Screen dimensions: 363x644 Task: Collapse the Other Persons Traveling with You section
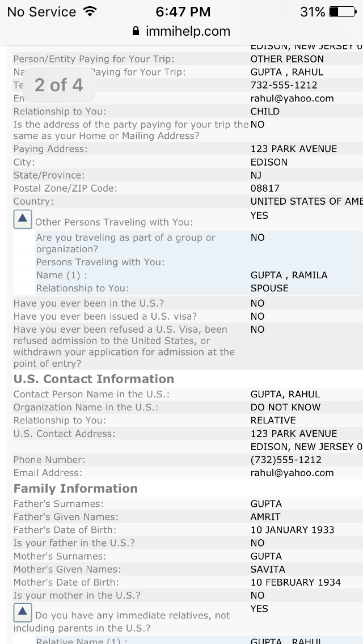coord(23,219)
